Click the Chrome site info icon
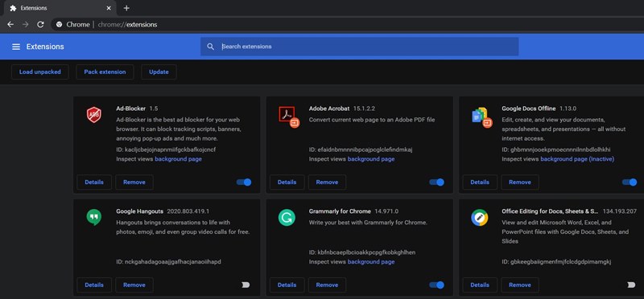This screenshot has width=644, height=299. tap(59, 25)
